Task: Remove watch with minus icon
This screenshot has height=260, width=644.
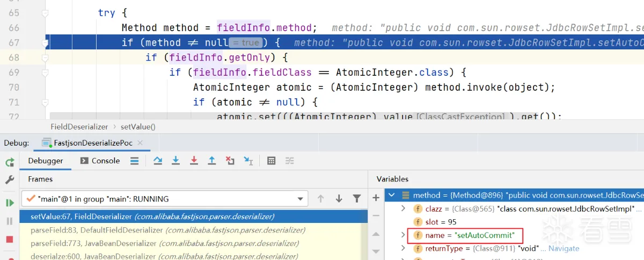Action: [376, 216]
